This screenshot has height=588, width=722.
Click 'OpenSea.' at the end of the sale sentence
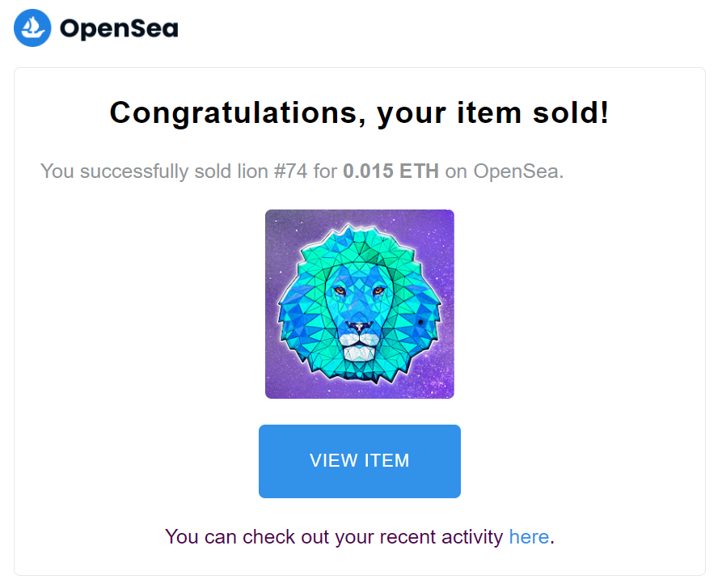click(518, 171)
